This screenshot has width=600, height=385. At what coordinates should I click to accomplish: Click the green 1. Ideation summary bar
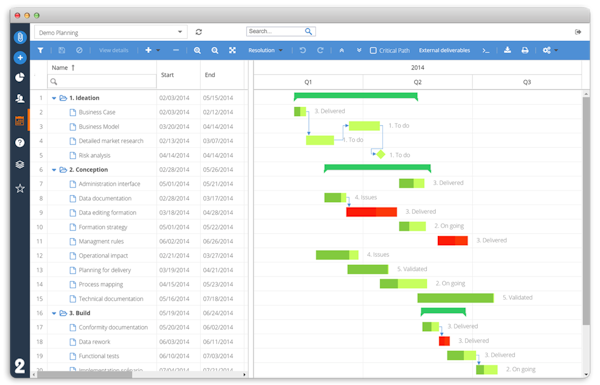tap(355, 96)
